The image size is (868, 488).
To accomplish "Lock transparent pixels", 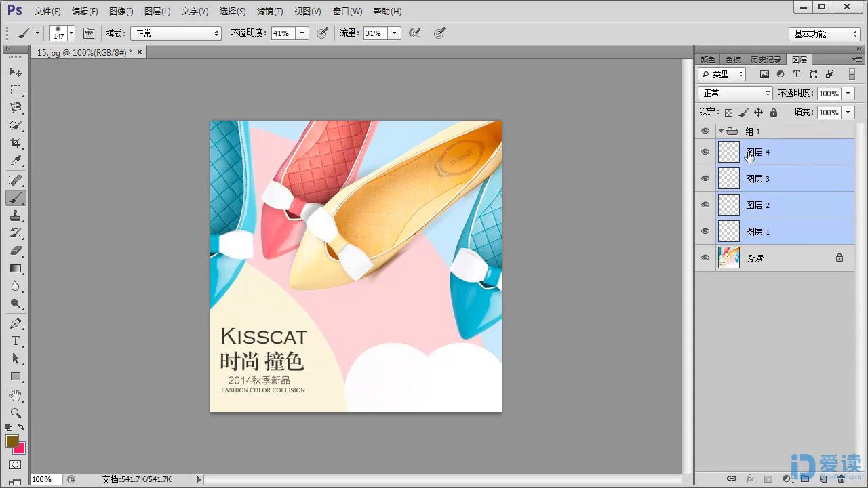I will click(x=728, y=113).
